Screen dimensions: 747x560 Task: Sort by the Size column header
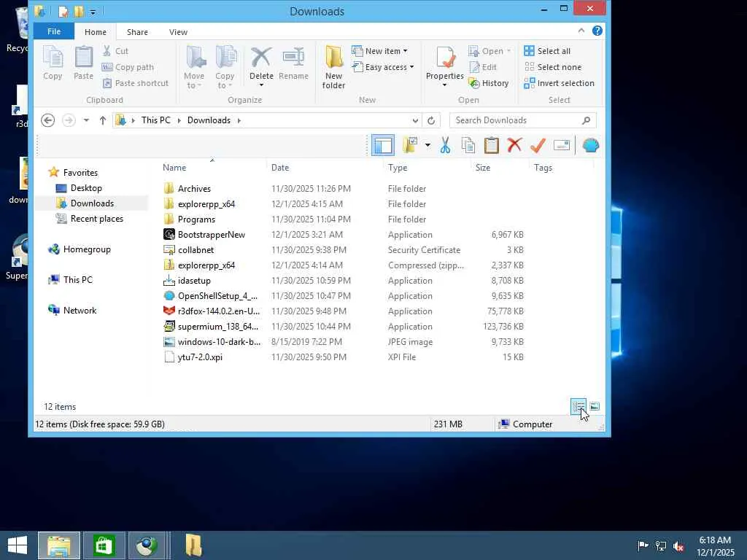tap(483, 168)
